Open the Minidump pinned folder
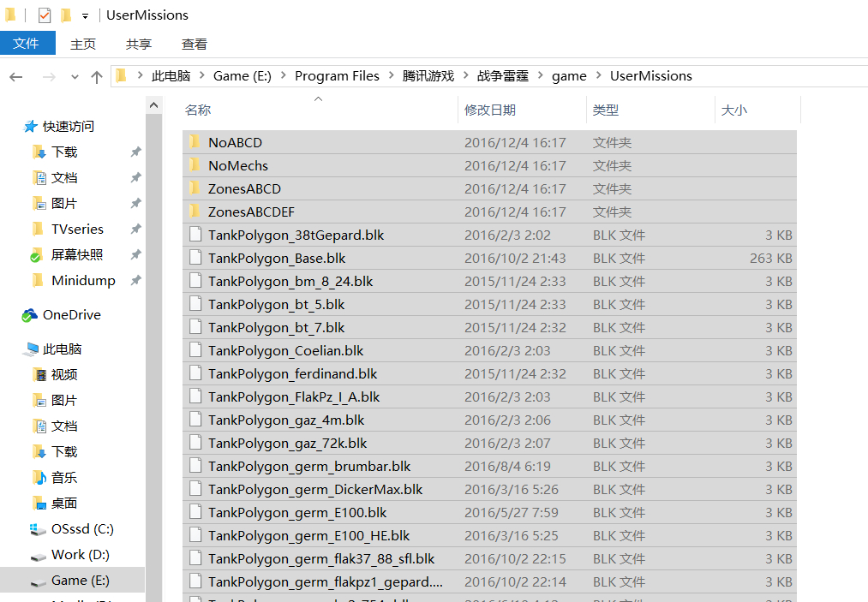This screenshot has height=602, width=868. tap(74, 281)
